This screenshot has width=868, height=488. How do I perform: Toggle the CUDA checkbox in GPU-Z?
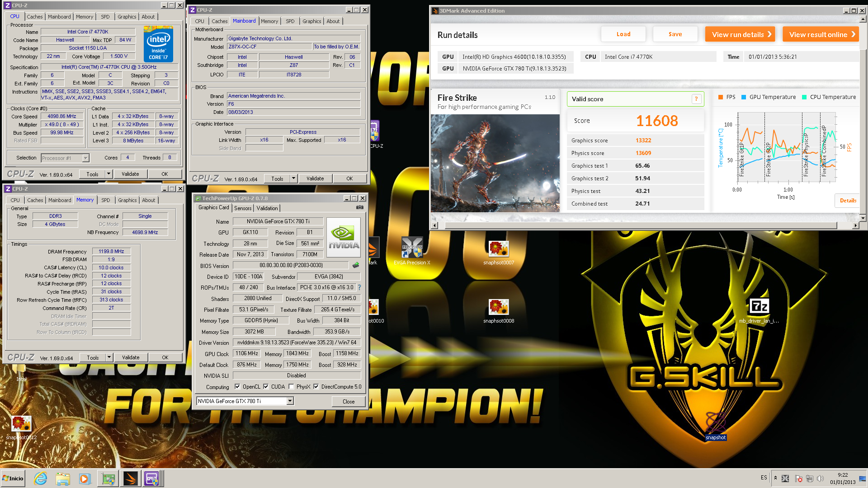click(x=266, y=387)
